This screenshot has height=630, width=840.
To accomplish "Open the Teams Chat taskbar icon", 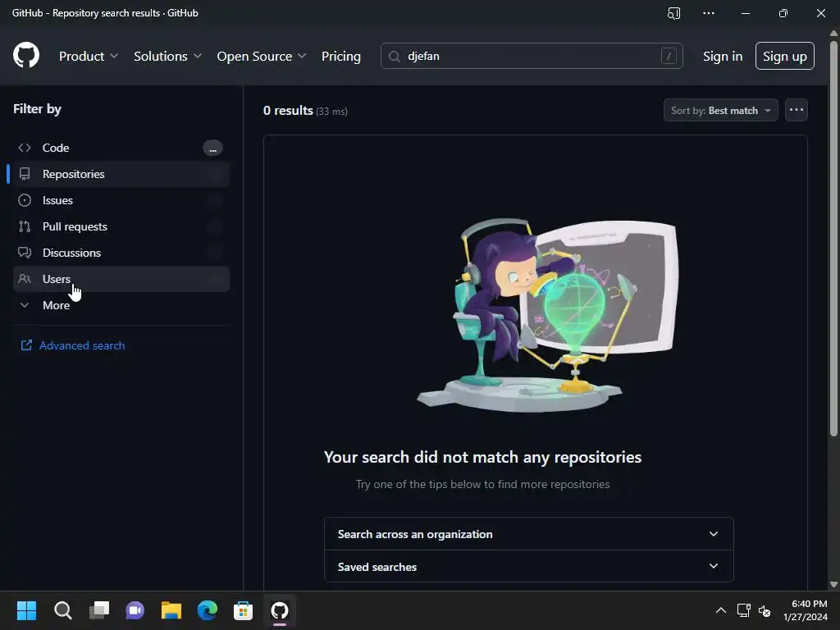I will point(135,610).
